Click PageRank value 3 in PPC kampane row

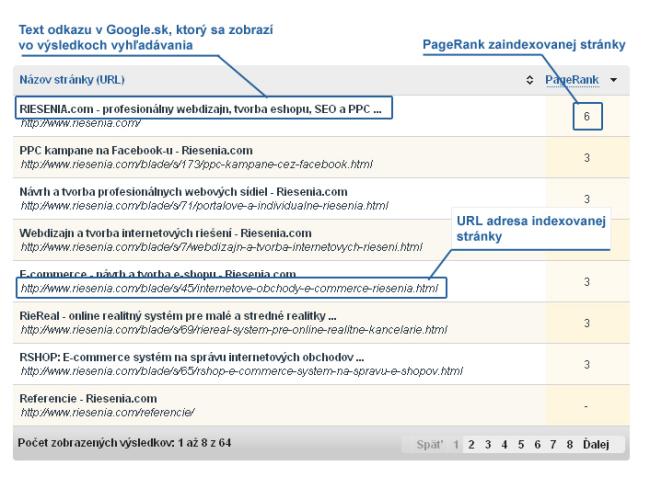coord(587,157)
